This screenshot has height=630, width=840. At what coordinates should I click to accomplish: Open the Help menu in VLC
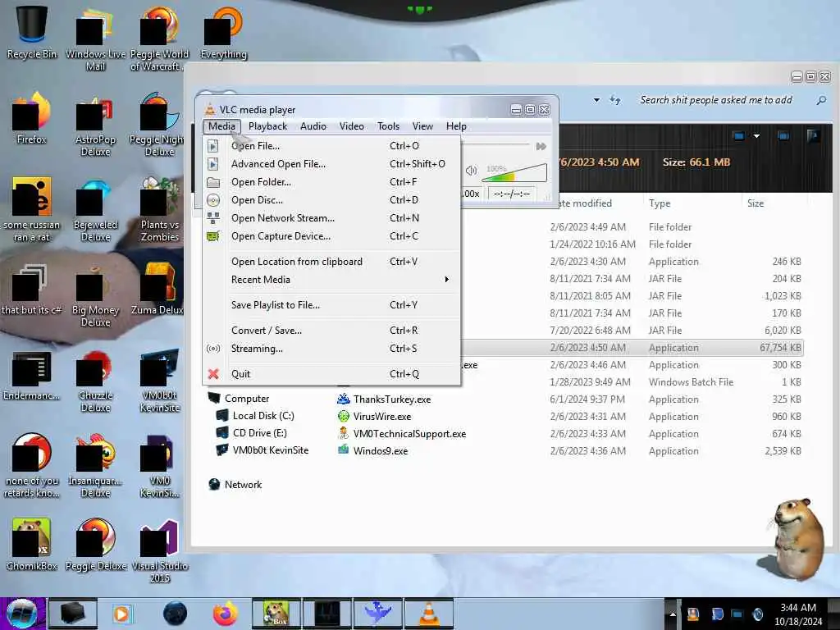click(x=456, y=126)
